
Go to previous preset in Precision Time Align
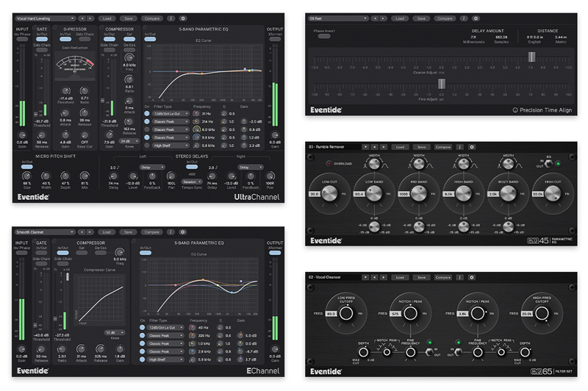pos(375,18)
